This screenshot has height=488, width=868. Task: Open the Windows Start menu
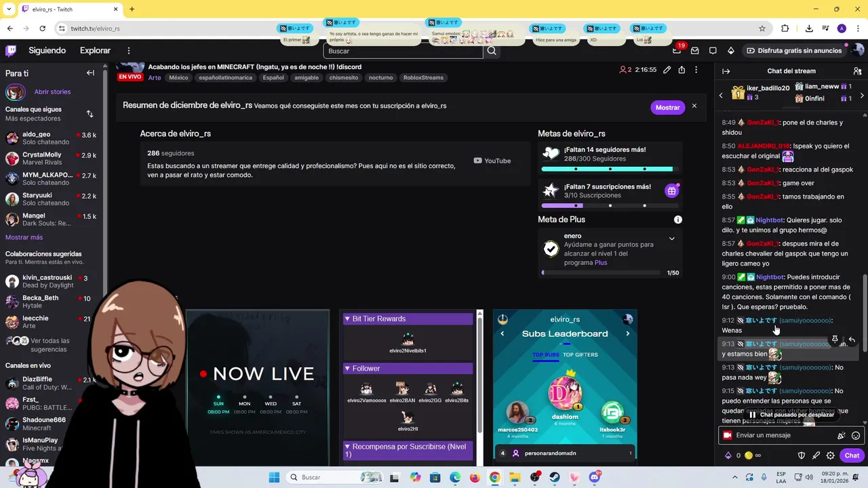coord(274,477)
